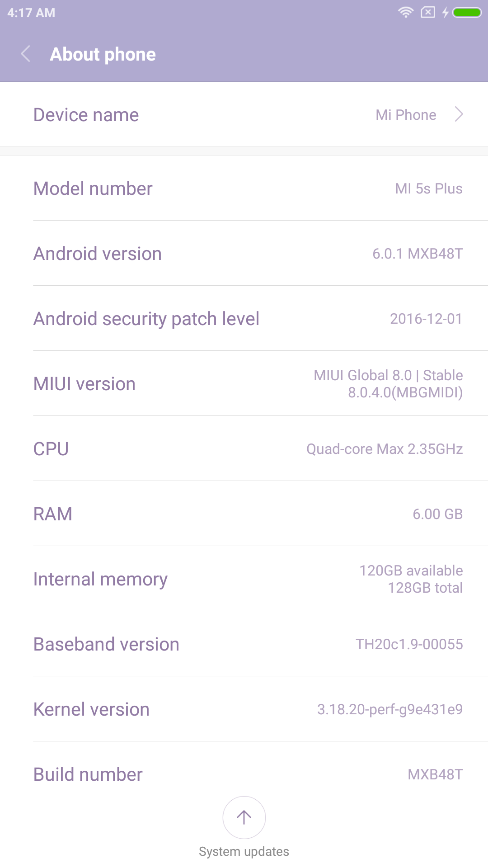Tap the back arrow icon
This screenshot has width=488, height=868.
coord(26,54)
